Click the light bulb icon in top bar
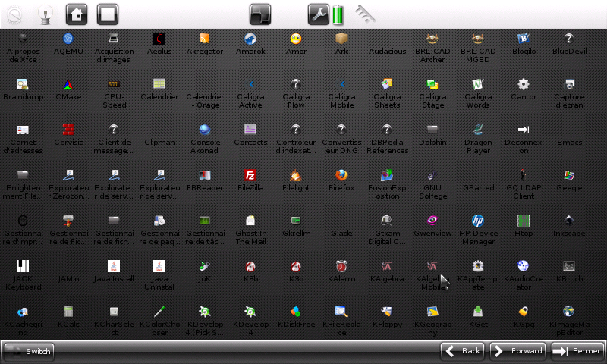Screen dimensions: 607x364 [46, 14]
